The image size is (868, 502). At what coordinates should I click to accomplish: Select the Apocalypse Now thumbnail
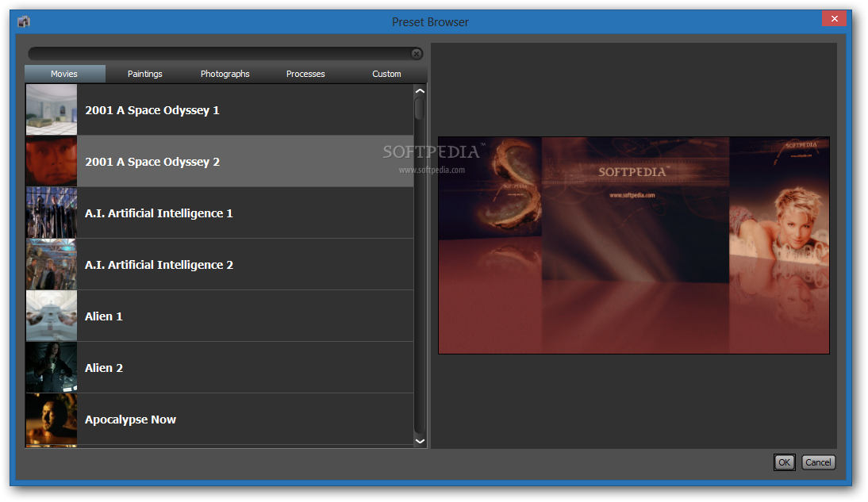pos(52,419)
